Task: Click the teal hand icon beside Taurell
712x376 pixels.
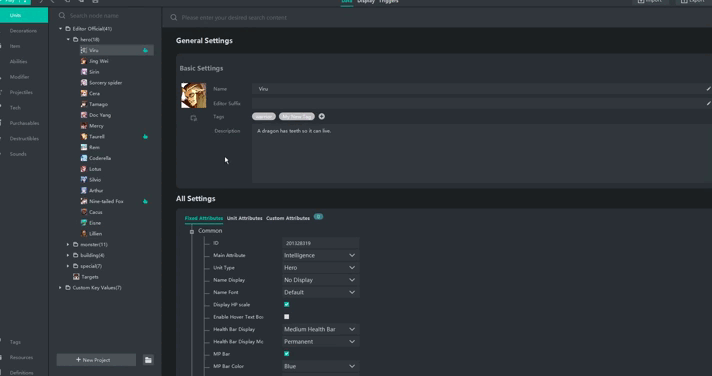Action: tap(145, 136)
